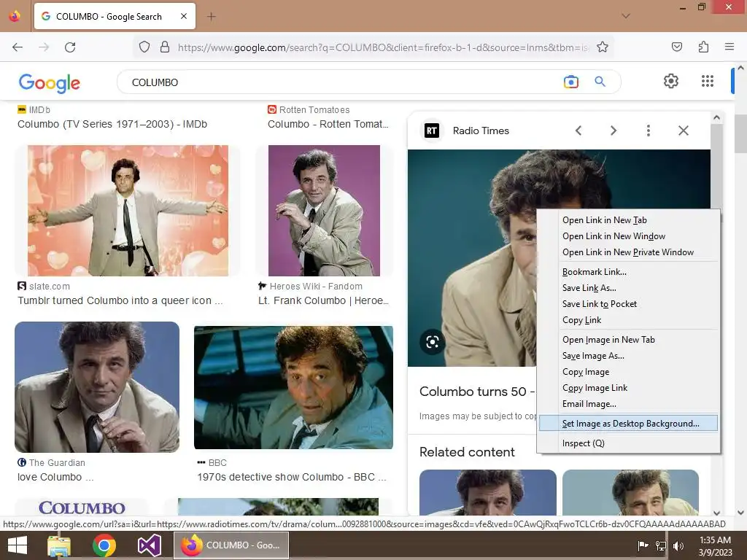
Task: Click Tumblr turned Columbo into a queer icon
Action: [120, 301]
